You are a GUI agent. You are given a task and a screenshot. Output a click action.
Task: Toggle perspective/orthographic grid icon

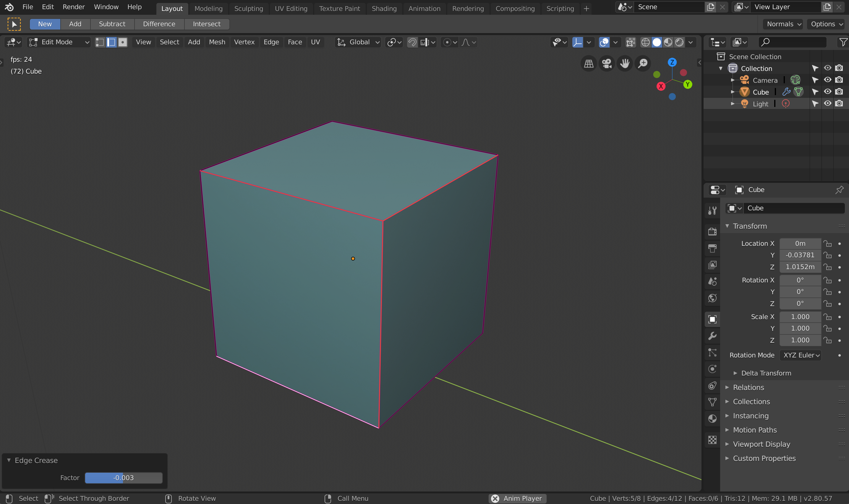click(589, 63)
